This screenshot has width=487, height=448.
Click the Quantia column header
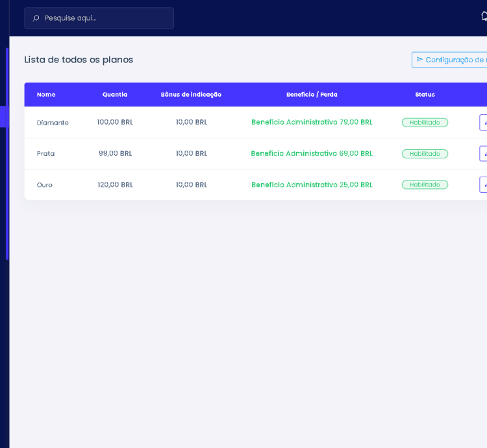115,95
